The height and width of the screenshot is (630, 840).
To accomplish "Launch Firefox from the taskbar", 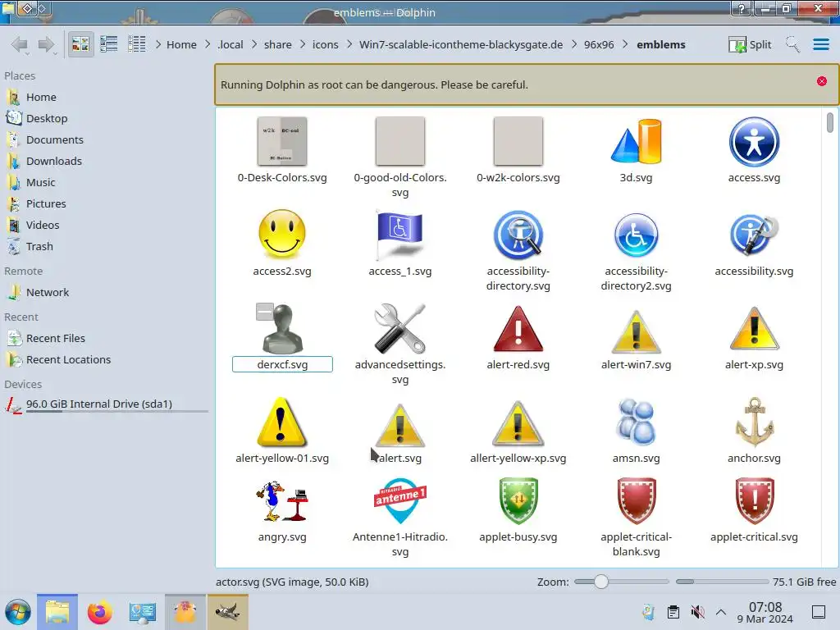I will coord(99,612).
